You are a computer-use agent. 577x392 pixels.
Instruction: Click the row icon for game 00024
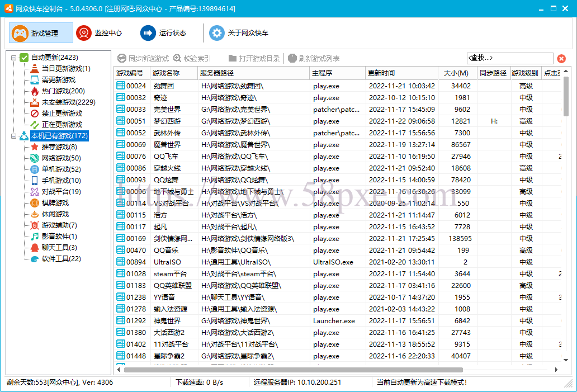point(121,86)
